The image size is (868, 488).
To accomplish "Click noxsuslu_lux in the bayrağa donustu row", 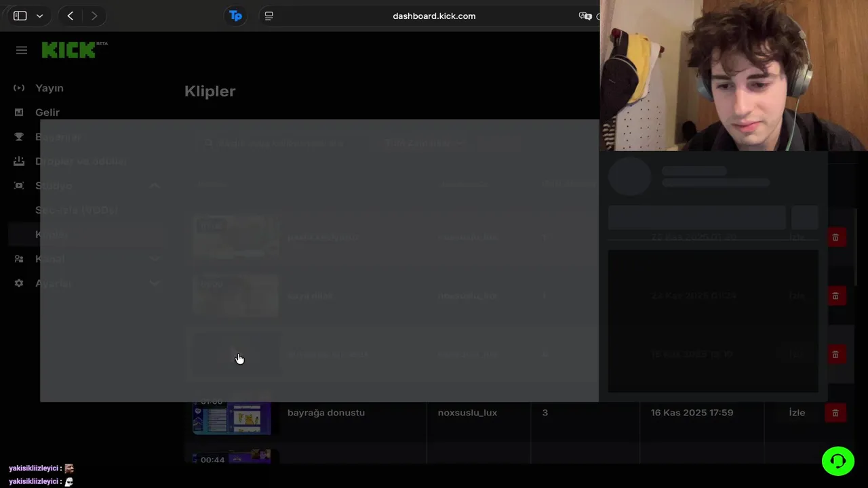I will click(467, 413).
